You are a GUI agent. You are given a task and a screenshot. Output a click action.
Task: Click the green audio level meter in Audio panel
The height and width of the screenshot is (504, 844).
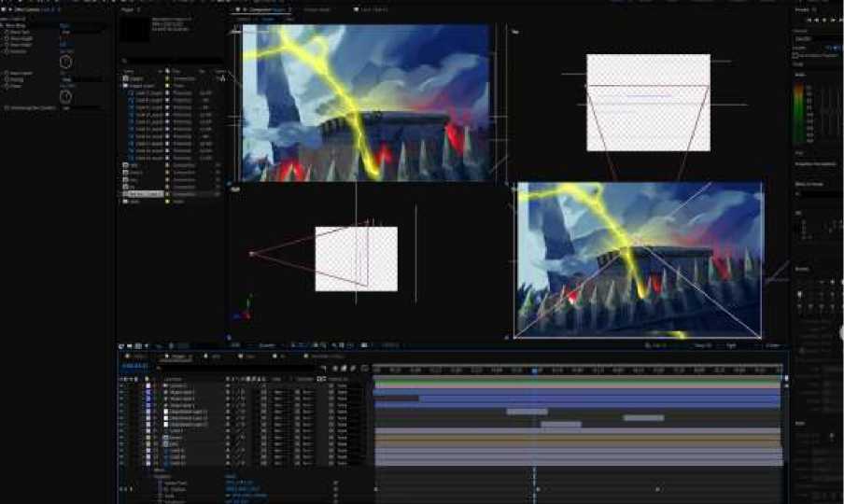(x=799, y=113)
